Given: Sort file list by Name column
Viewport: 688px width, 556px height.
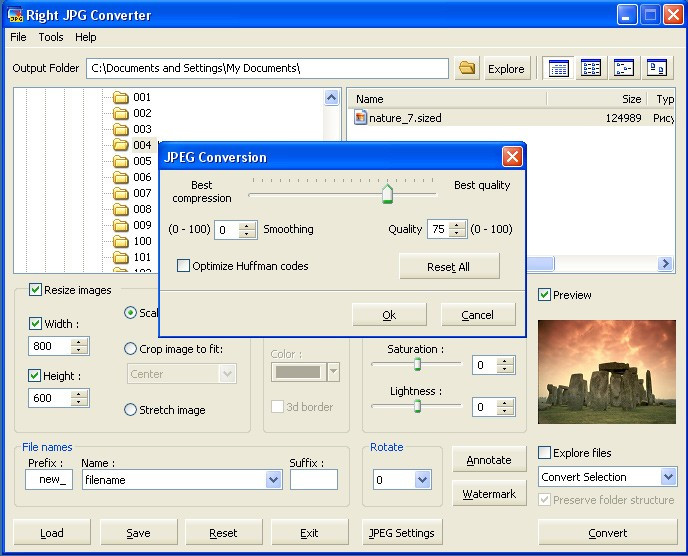Looking at the screenshot, I should pos(448,99).
